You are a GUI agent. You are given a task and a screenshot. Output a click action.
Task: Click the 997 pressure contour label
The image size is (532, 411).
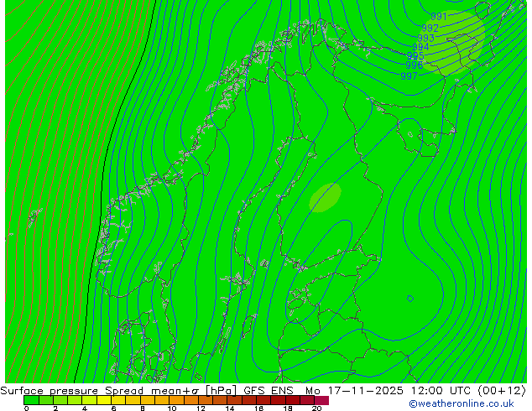[409, 76]
